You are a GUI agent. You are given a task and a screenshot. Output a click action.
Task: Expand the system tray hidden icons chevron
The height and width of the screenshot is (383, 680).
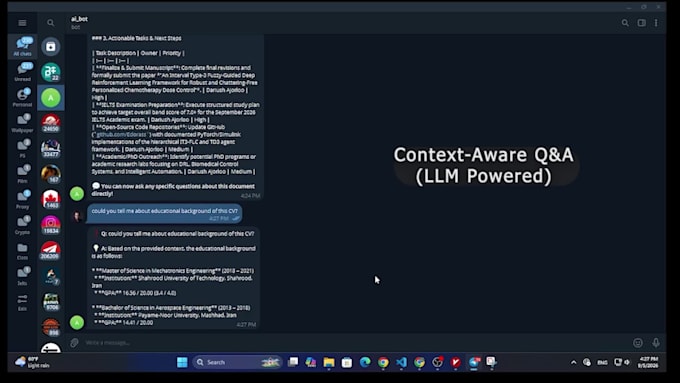coord(573,362)
